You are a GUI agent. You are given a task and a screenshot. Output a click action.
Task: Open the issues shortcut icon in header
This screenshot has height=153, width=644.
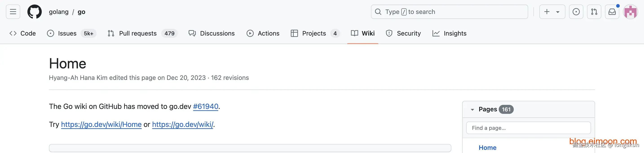tap(576, 12)
